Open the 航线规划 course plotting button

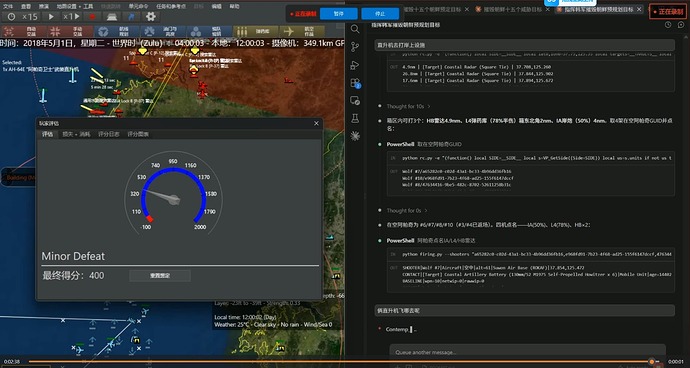(x=116, y=31)
